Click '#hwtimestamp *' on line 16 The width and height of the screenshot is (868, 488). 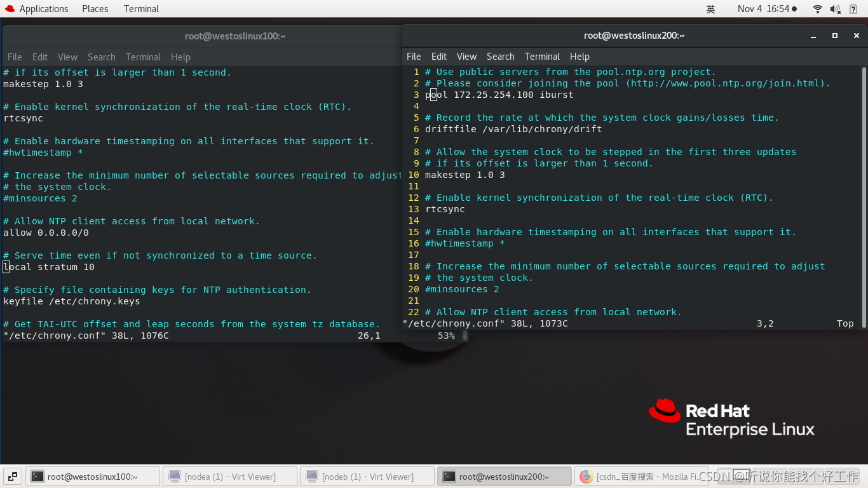(465, 243)
